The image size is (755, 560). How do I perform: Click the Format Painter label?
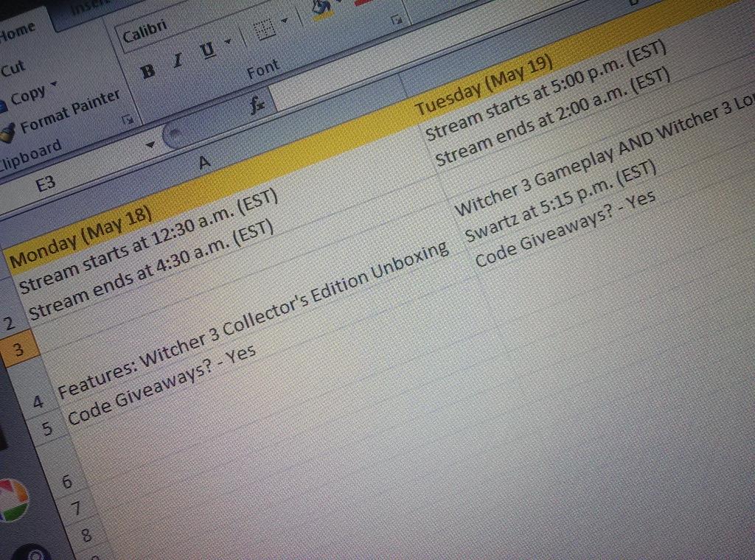point(70,111)
